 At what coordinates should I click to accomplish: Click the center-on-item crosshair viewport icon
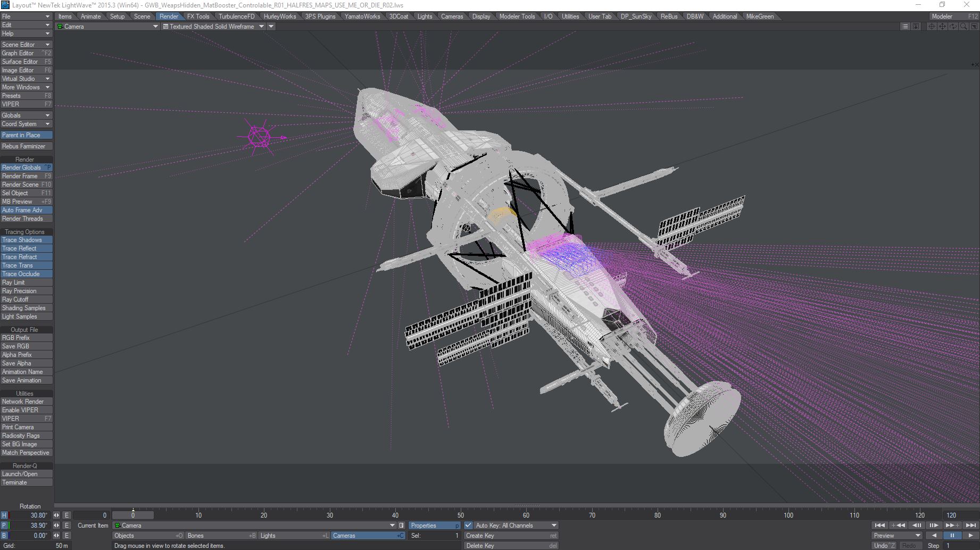click(x=932, y=27)
